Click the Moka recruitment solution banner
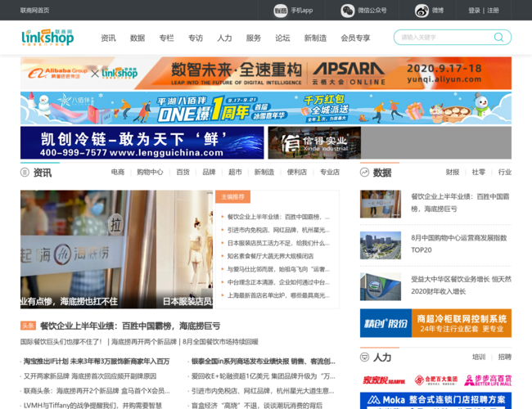 coord(435,401)
